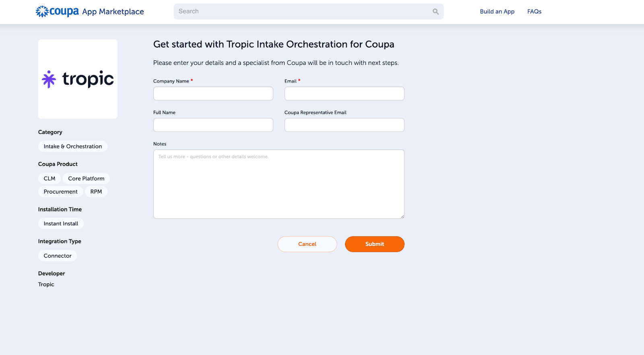Screen dimensions: 644x355
Task: Select the Intake & Orchestration category tag
Action: point(73,147)
